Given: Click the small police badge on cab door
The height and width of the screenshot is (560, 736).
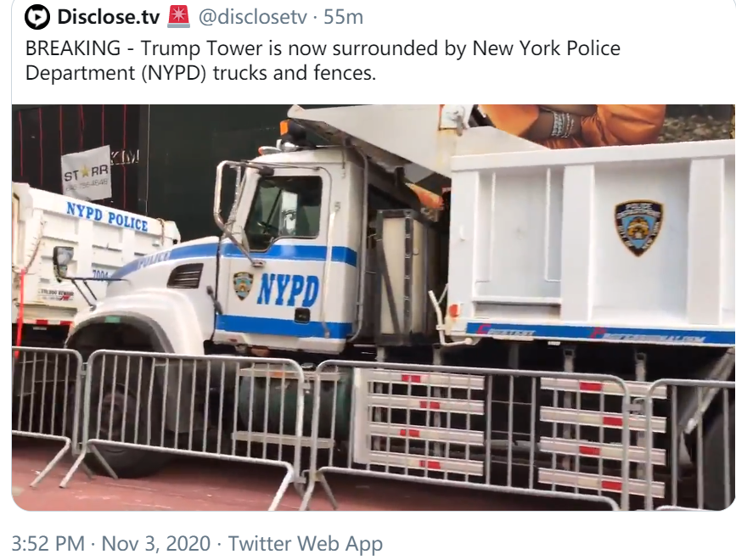Looking at the screenshot, I should 243,285.
